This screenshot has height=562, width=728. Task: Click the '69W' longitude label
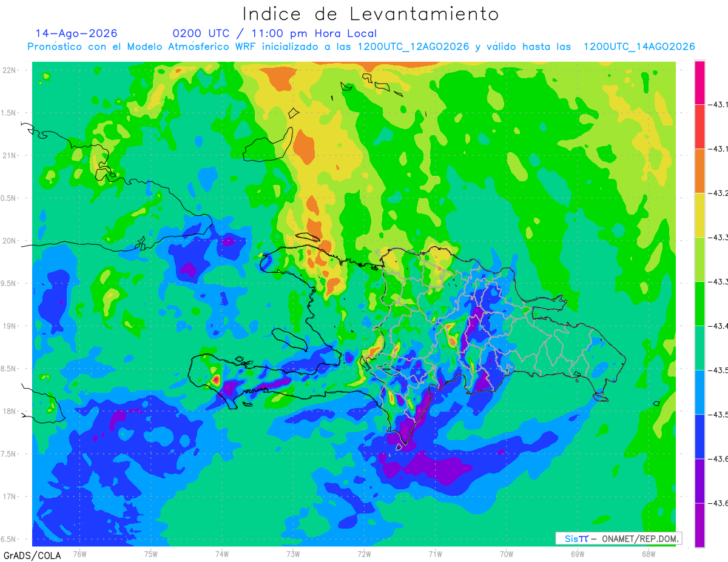(x=578, y=554)
